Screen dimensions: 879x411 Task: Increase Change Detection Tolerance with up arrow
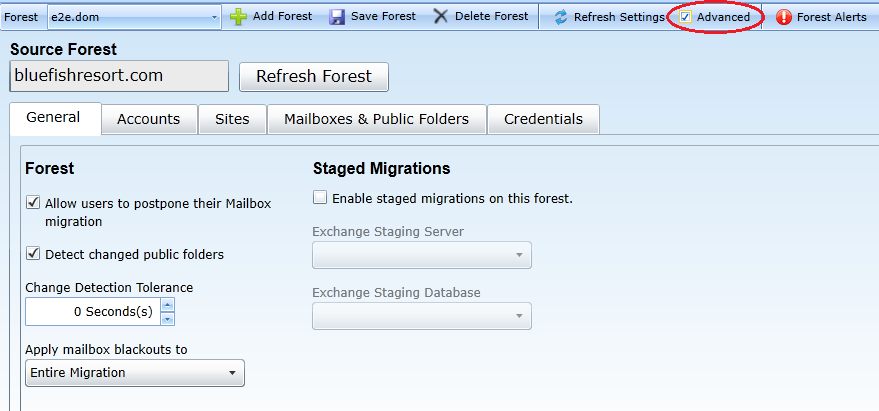point(167,305)
